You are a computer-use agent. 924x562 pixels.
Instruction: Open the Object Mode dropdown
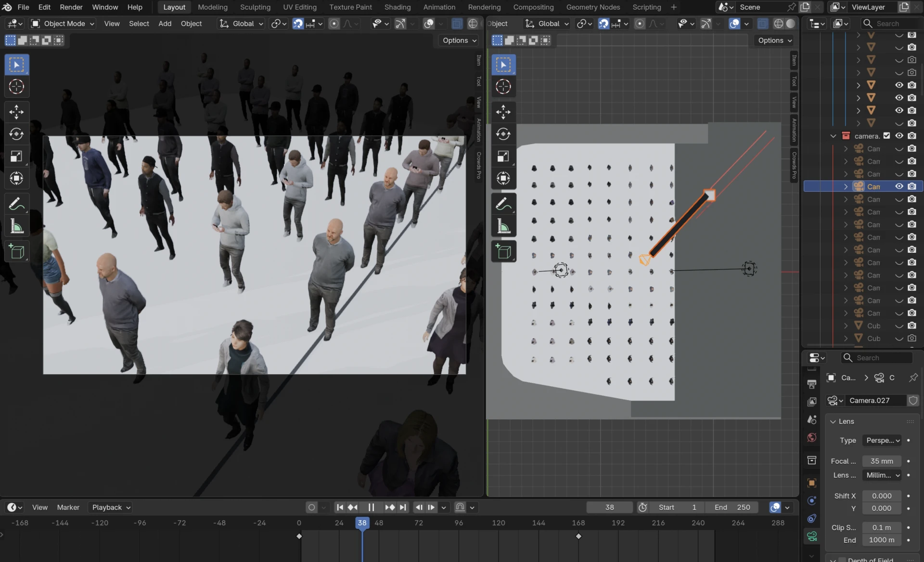(63, 24)
